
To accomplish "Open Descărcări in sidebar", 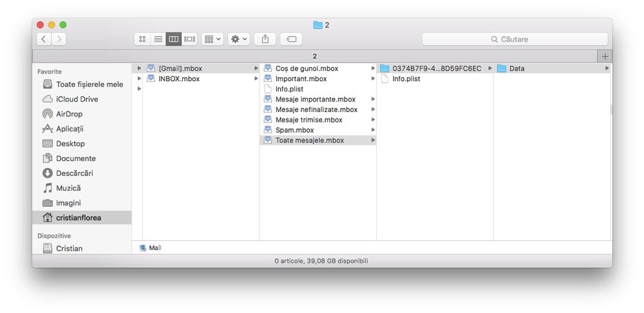I will [82, 173].
